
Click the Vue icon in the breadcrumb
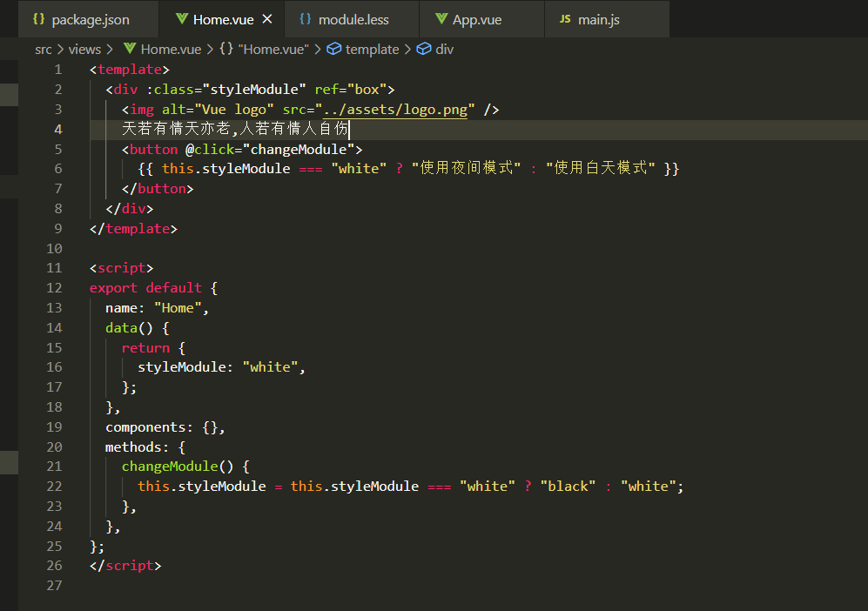(130, 49)
